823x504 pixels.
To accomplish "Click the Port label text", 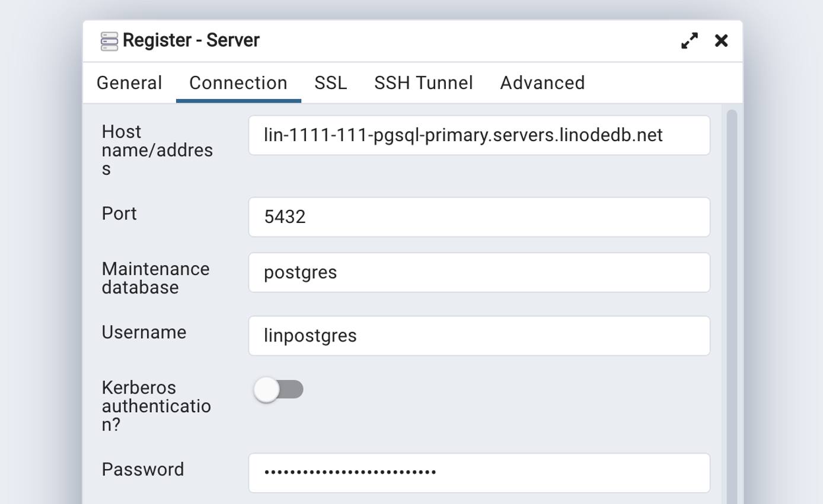I will [x=119, y=214].
